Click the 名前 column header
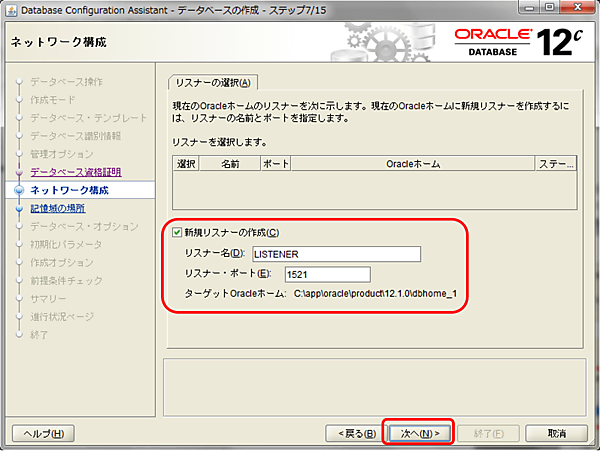This screenshot has width=600, height=451. pyautogui.click(x=230, y=163)
